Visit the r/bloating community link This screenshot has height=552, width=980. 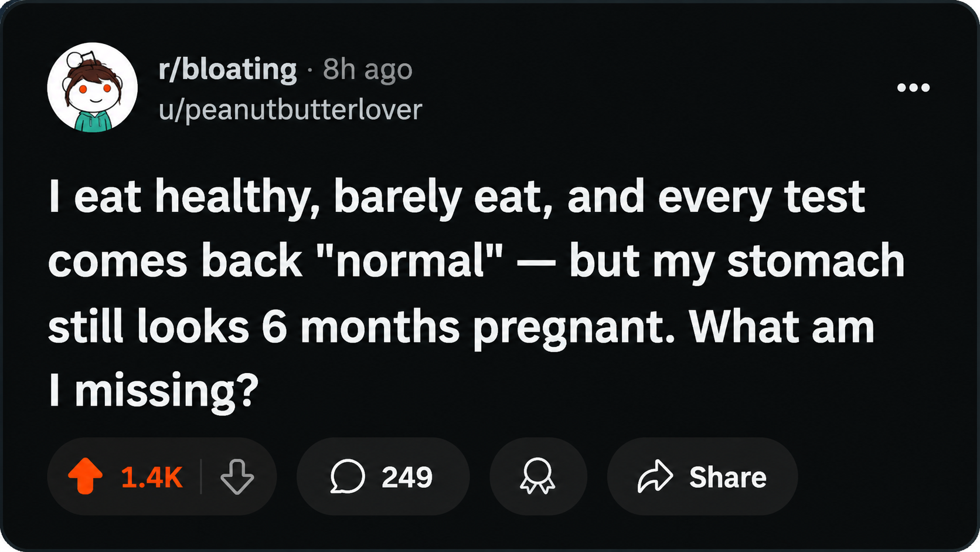pyautogui.click(x=227, y=70)
